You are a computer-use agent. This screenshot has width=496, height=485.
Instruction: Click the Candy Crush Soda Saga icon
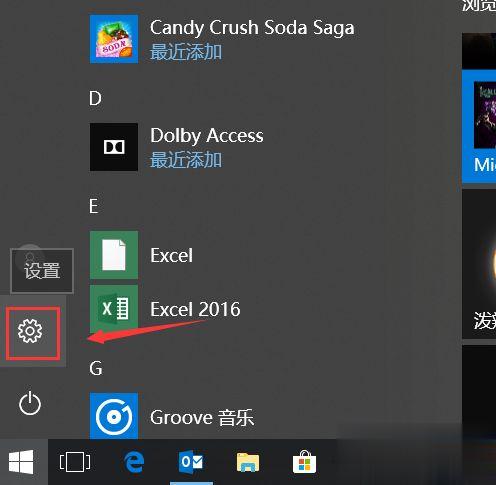click(114, 39)
